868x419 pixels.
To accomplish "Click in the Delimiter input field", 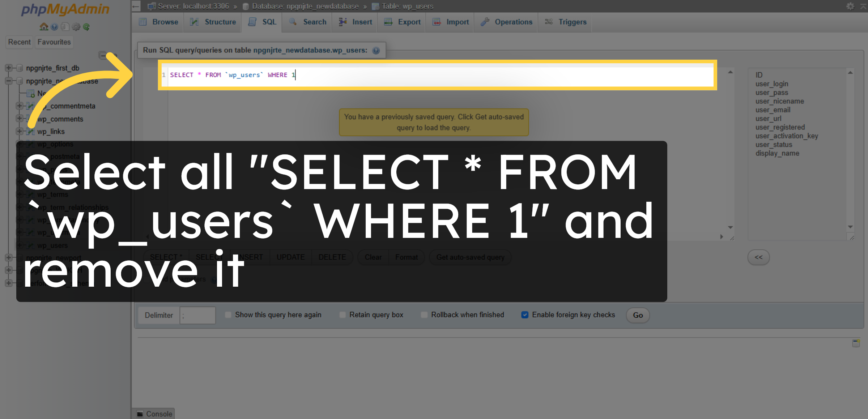I will 197,315.
